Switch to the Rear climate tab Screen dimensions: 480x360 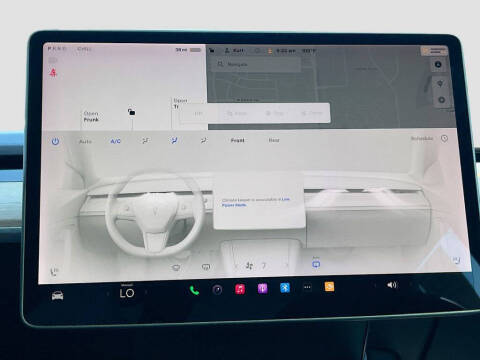coord(274,140)
